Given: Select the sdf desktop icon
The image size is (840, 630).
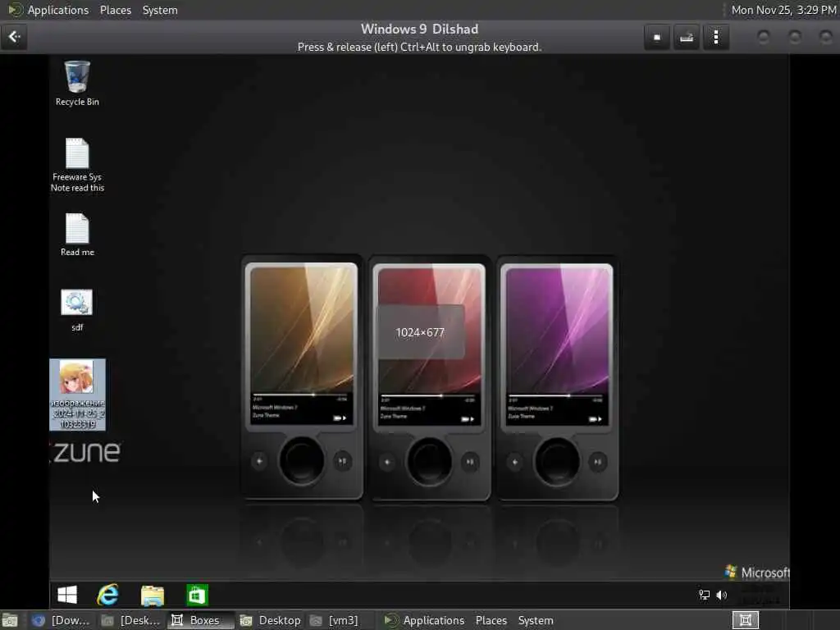Looking at the screenshot, I should point(77,309).
